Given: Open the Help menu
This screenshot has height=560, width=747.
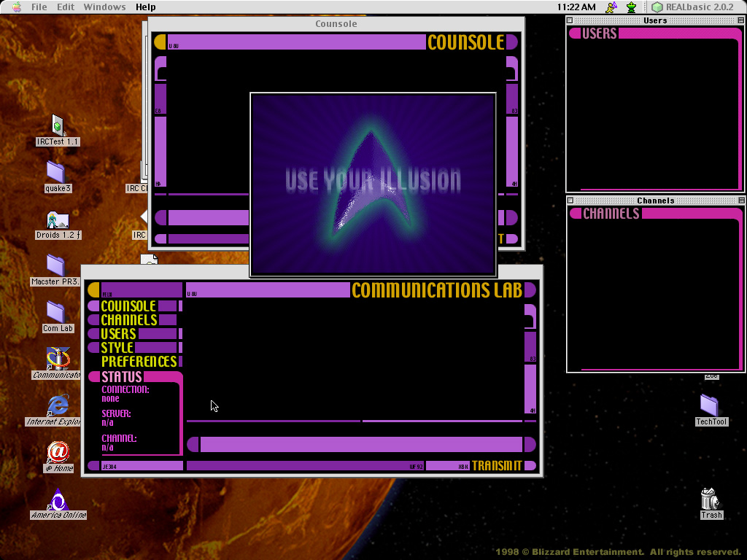Looking at the screenshot, I should click(x=145, y=7).
